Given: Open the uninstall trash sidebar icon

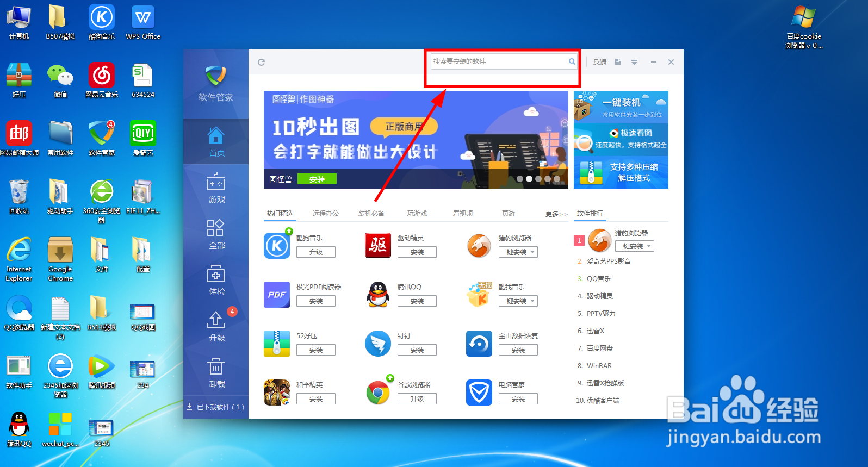Looking at the screenshot, I should 216,366.
